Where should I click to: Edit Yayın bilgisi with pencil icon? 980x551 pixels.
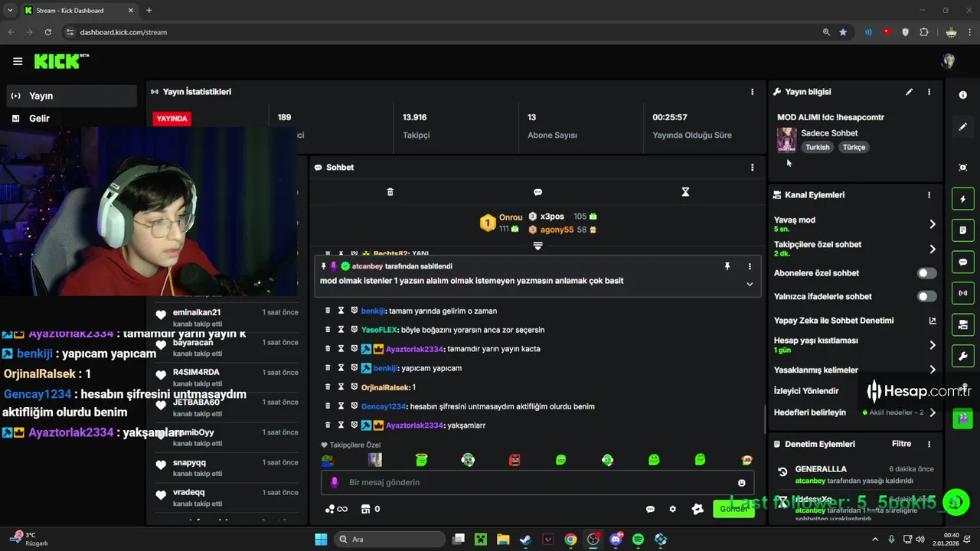pyautogui.click(x=909, y=92)
